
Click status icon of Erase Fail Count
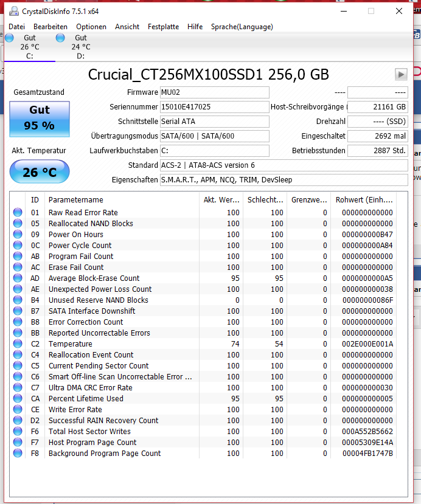click(18, 267)
